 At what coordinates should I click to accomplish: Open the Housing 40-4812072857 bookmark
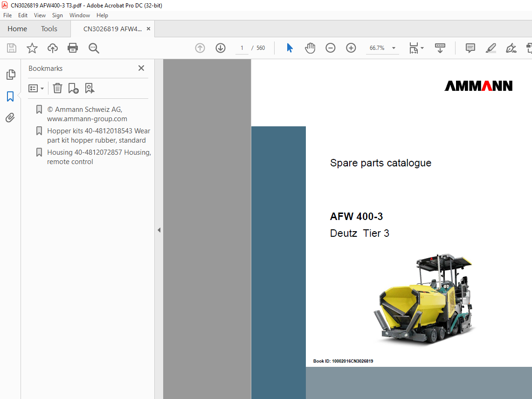click(99, 157)
